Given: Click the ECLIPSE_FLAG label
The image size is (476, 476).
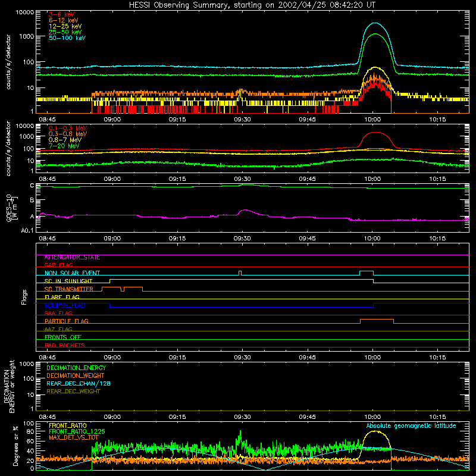Looking at the screenshot, I should pos(65,305).
